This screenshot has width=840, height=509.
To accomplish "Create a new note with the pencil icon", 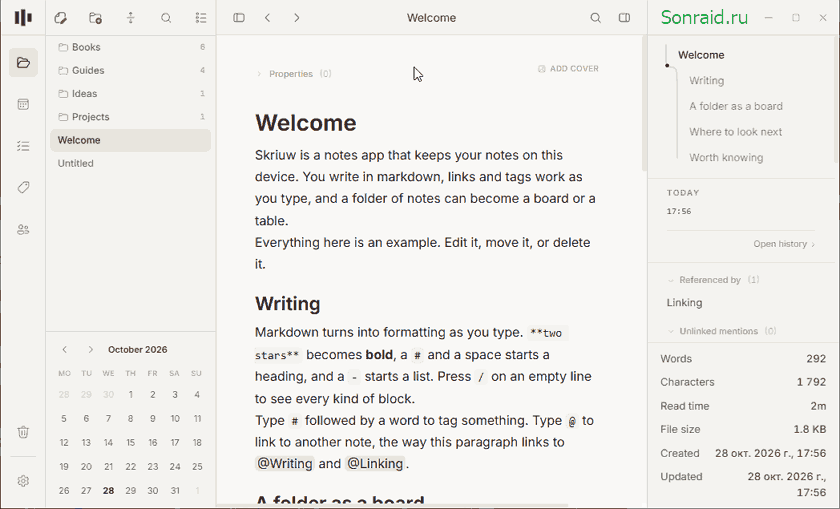I will (61, 18).
